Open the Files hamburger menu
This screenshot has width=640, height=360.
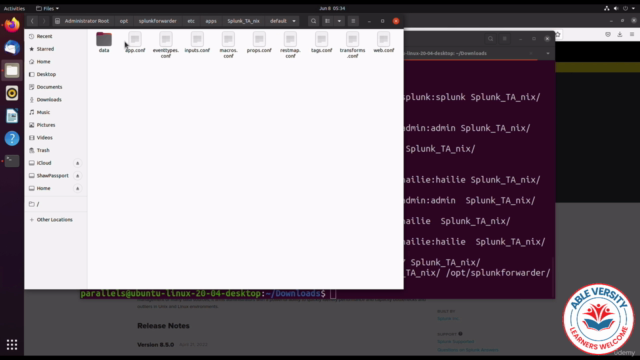(x=353, y=21)
